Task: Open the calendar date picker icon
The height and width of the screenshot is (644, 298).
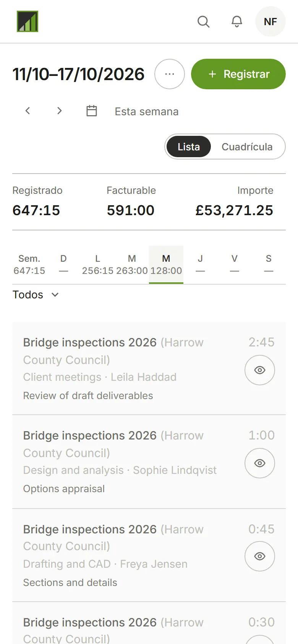Action: pyautogui.click(x=92, y=111)
